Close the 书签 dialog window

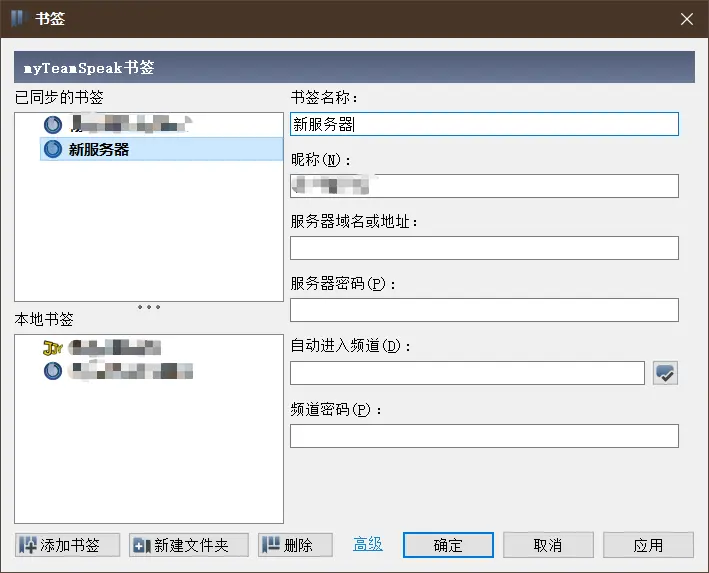(x=686, y=19)
